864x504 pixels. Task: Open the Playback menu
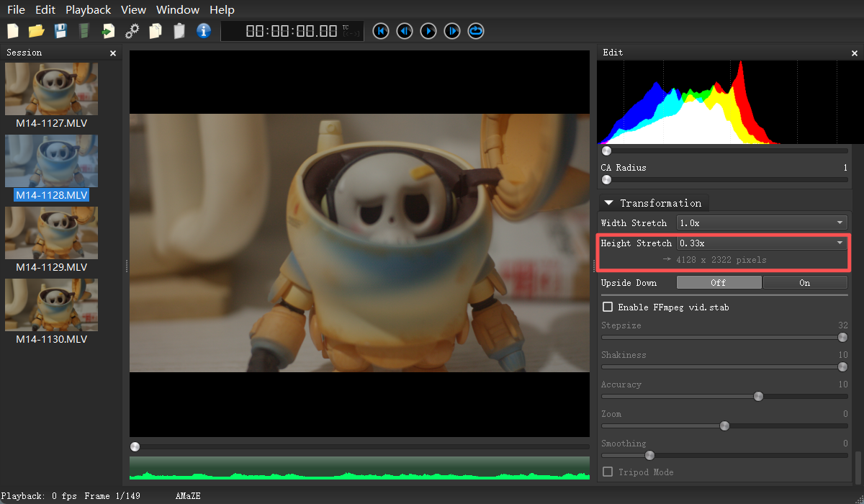click(88, 9)
